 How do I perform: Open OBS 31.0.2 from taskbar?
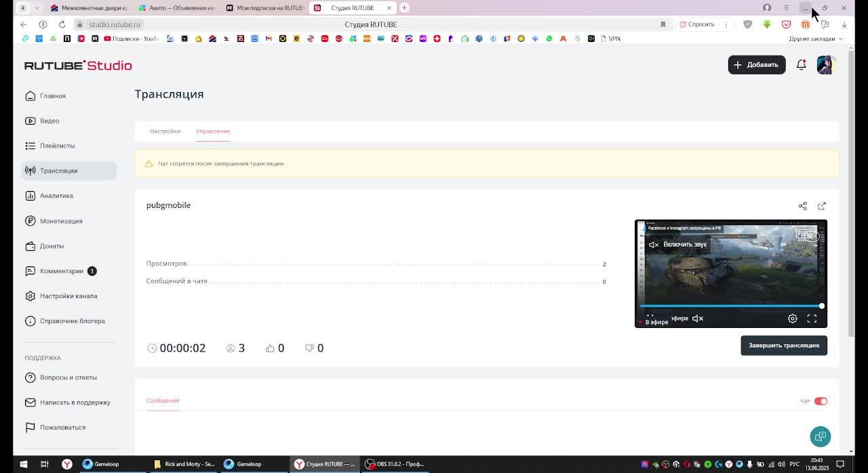pos(395,464)
